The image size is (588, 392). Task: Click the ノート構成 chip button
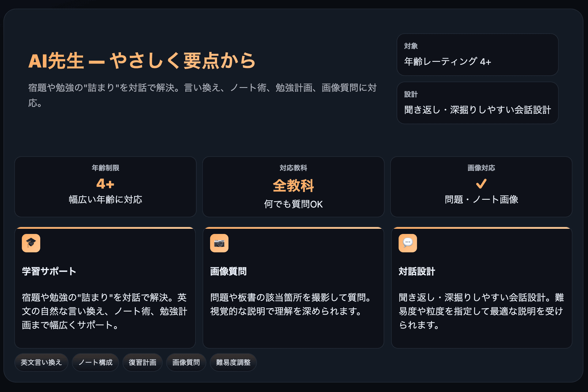tap(95, 362)
